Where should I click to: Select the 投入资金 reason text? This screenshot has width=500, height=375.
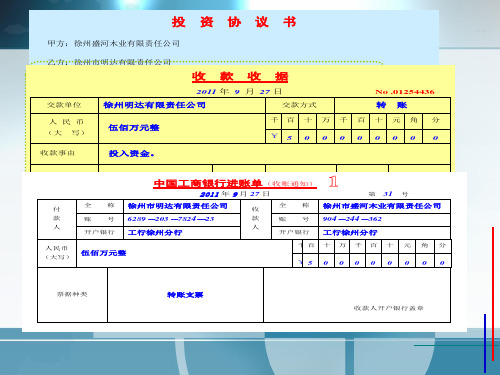pyautogui.click(x=131, y=154)
